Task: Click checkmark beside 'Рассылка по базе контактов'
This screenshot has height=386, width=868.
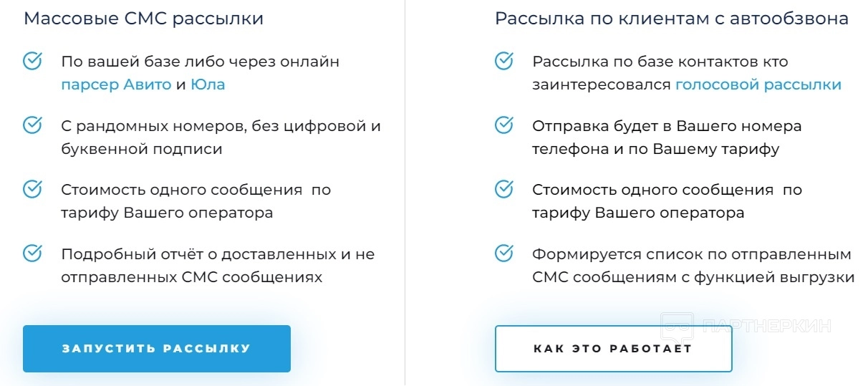Action: tap(504, 61)
